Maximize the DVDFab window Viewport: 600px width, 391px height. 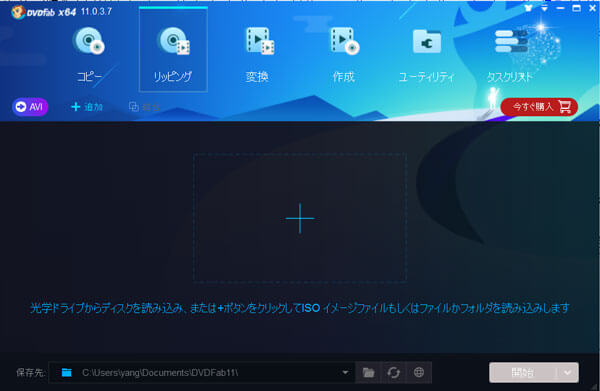point(576,8)
